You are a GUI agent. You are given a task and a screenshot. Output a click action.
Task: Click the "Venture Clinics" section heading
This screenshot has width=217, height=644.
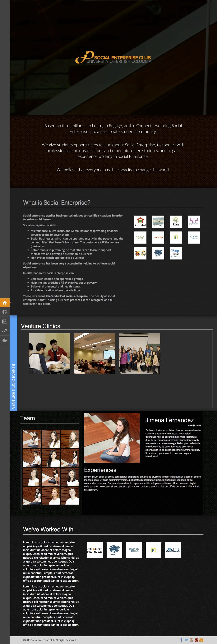click(x=40, y=326)
